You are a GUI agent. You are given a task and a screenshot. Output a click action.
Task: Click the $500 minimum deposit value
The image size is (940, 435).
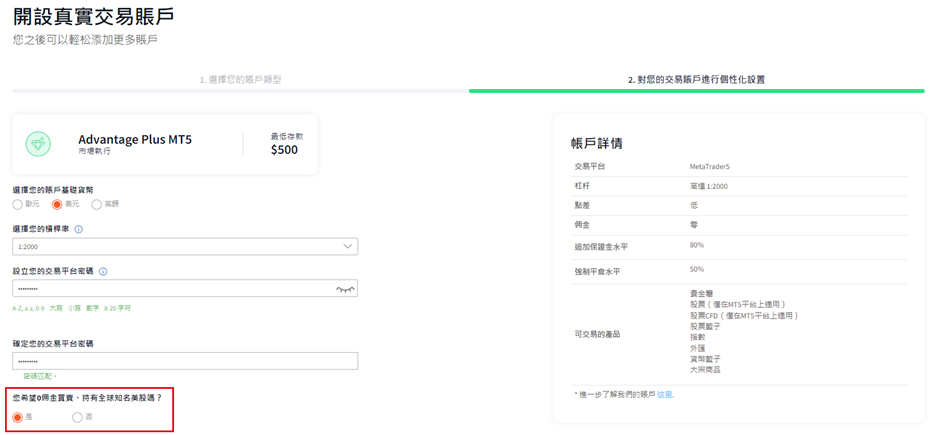tap(284, 150)
